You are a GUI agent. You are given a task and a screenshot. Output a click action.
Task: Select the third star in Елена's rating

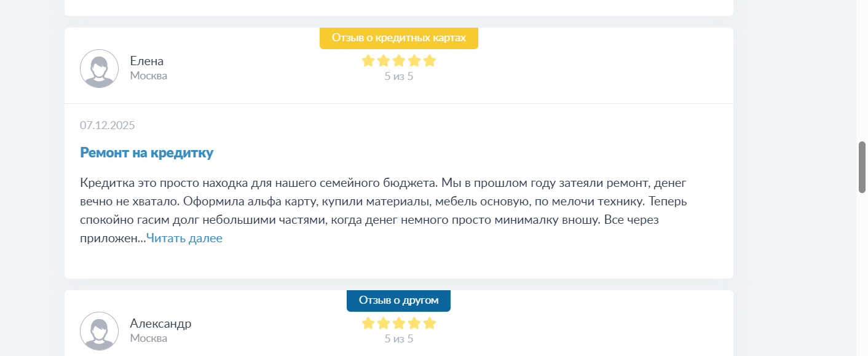tap(399, 61)
